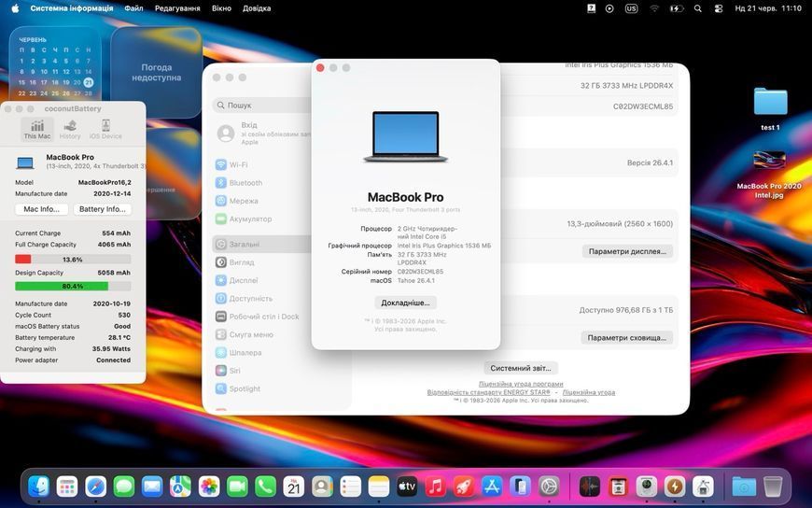Switch to History tab in coconutBattery
Image resolution: width=812 pixels, height=508 pixels.
[x=70, y=129]
